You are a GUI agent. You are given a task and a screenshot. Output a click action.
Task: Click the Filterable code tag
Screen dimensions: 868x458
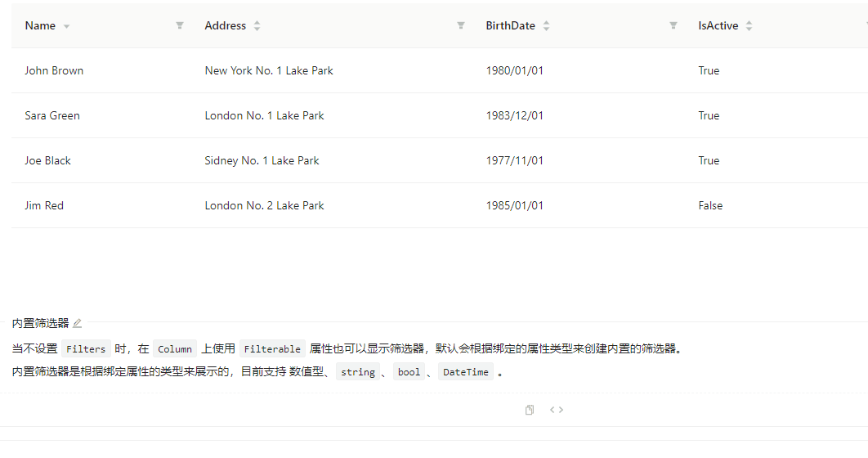click(x=272, y=349)
